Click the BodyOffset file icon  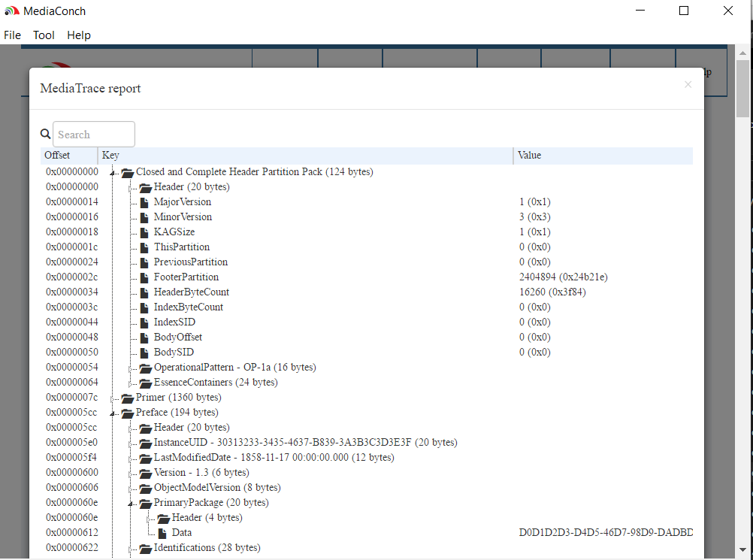[x=144, y=338]
